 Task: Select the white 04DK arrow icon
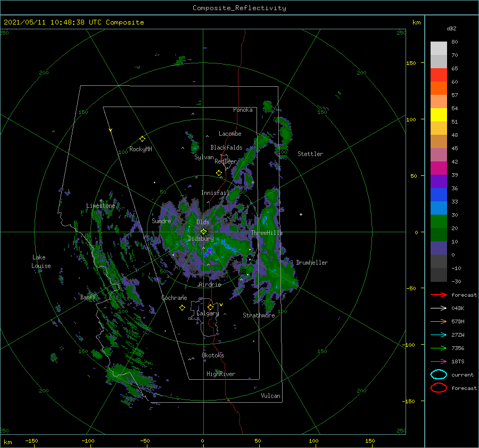[439, 308]
